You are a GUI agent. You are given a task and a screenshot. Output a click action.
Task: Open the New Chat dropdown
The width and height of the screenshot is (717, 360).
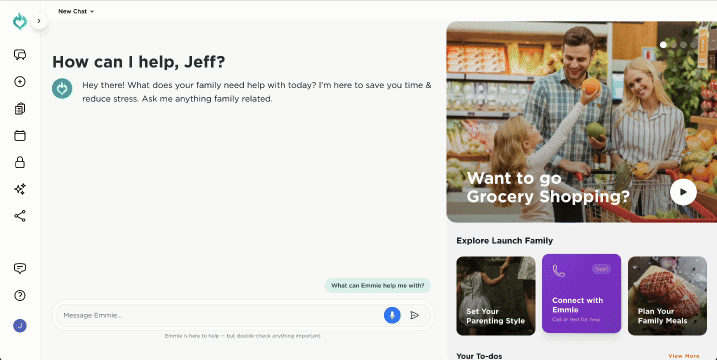pos(76,11)
